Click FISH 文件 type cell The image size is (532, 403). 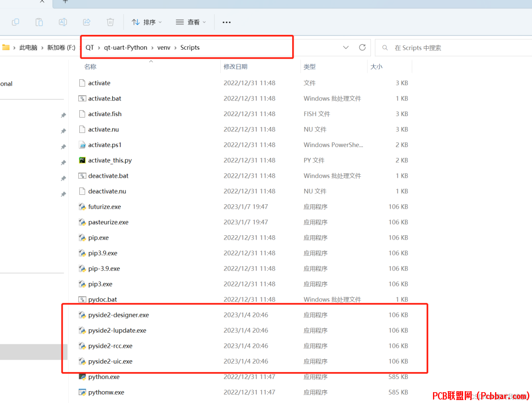[317, 114]
